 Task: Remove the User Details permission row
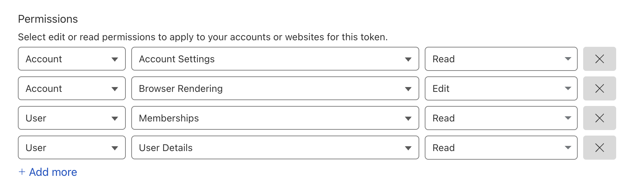coord(599,148)
